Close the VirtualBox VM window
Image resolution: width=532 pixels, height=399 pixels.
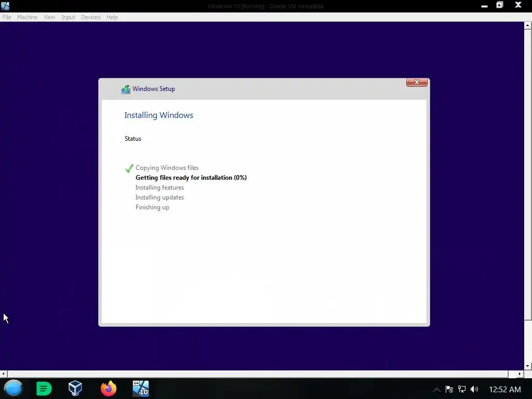(518, 5)
